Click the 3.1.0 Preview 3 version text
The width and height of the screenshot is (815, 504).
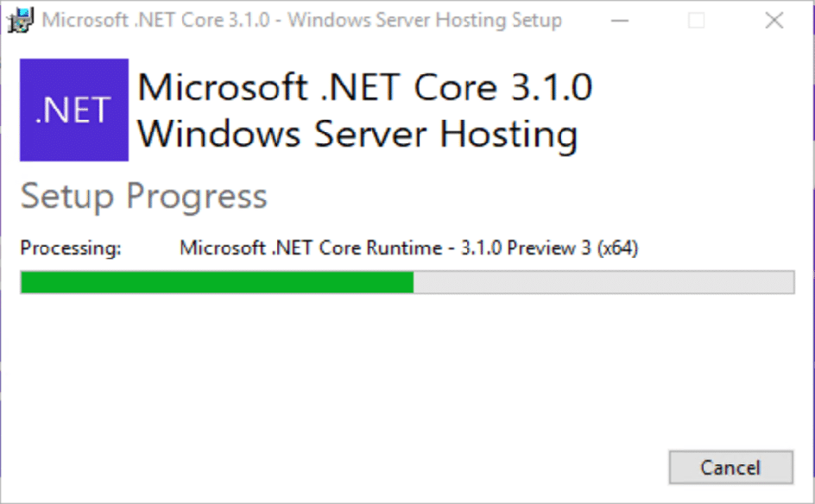coord(526,248)
